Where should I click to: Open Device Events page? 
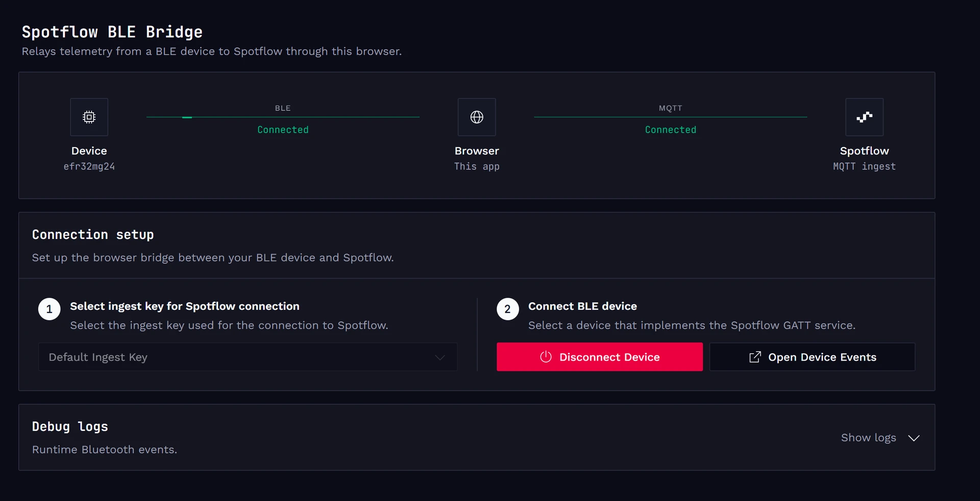[x=812, y=357]
